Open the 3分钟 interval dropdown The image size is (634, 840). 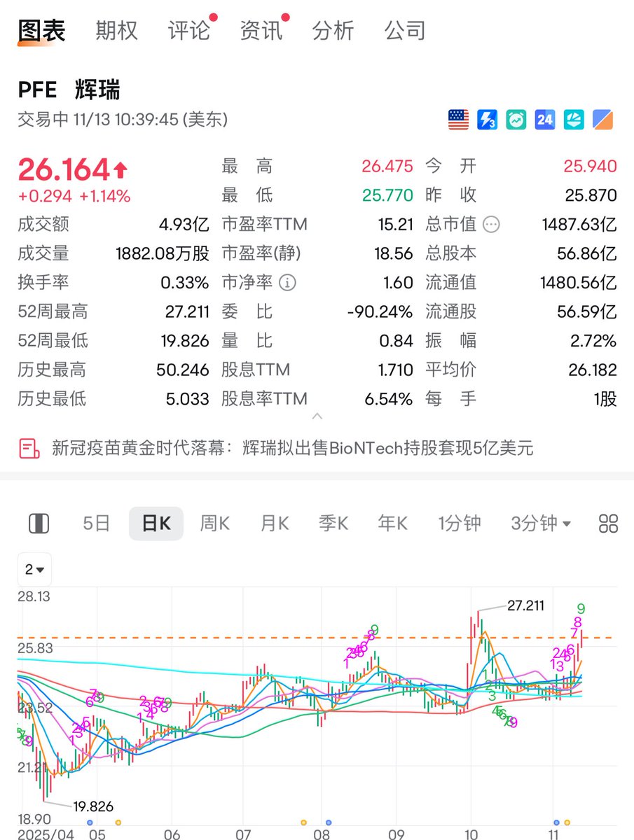541,523
